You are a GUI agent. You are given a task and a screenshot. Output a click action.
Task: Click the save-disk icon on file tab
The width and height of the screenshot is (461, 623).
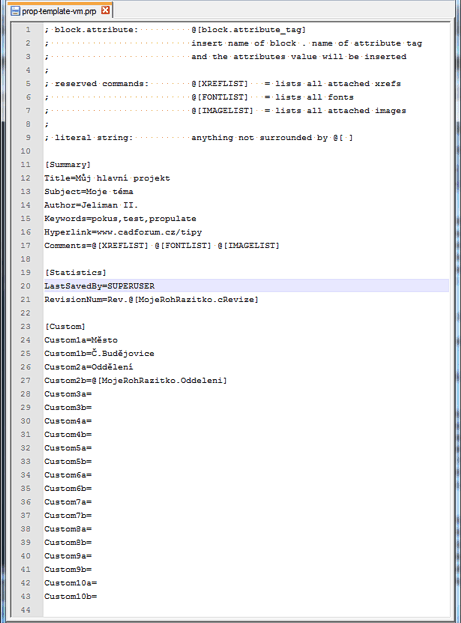[x=15, y=11]
